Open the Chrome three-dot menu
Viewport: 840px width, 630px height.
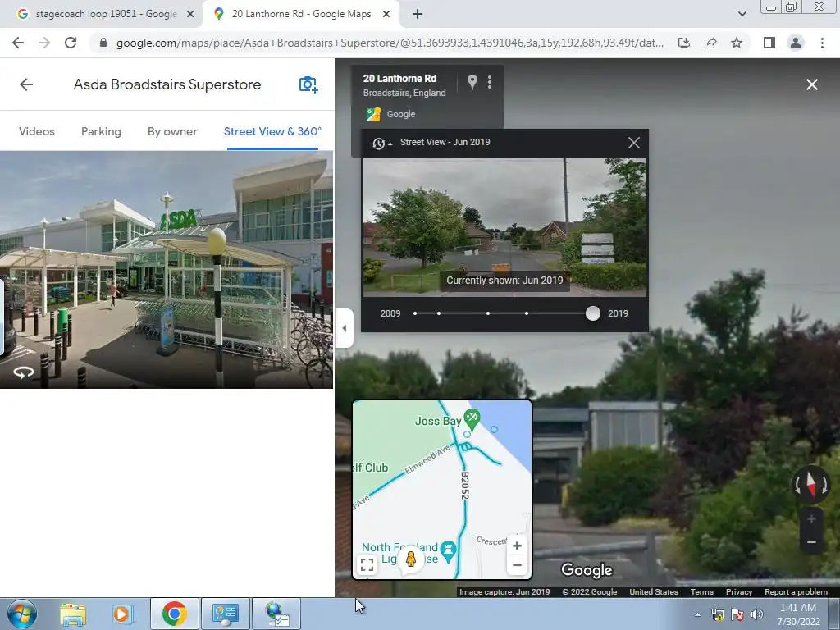822,43
